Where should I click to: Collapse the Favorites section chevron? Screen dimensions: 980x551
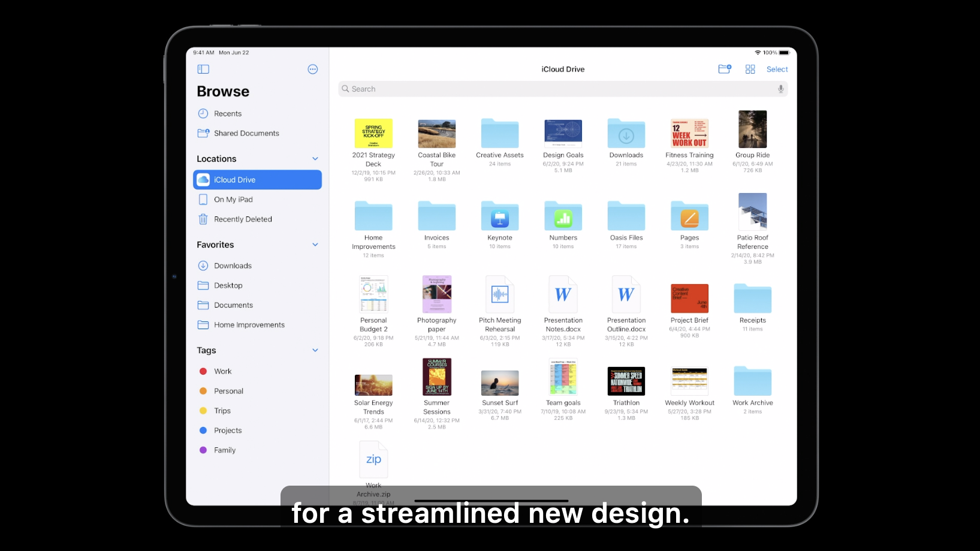315,245
